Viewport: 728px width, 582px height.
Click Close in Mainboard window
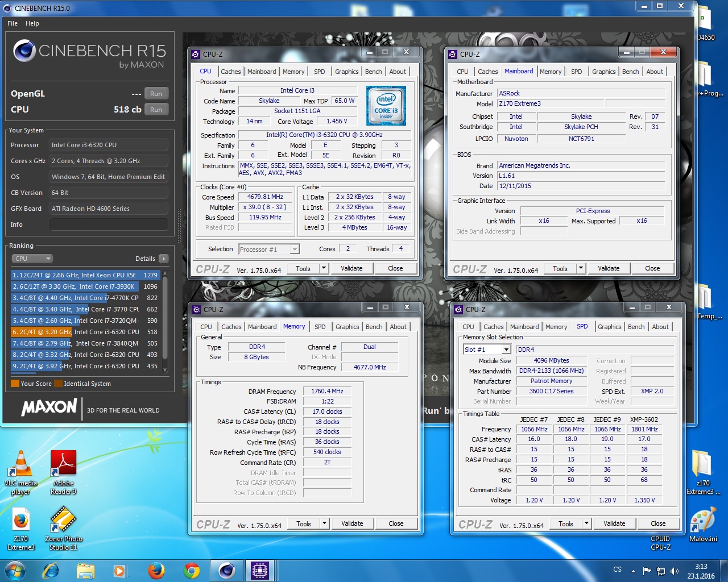click(x=652, y=268)
